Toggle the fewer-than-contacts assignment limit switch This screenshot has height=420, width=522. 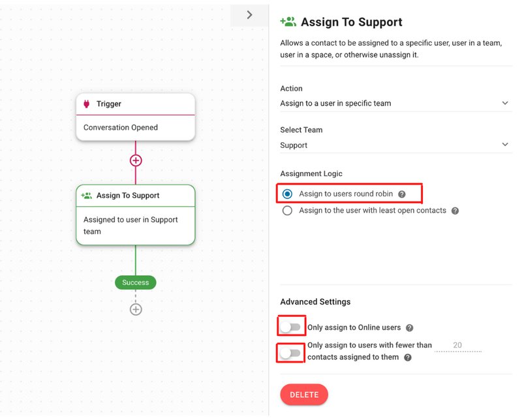(x=291, y=353)
